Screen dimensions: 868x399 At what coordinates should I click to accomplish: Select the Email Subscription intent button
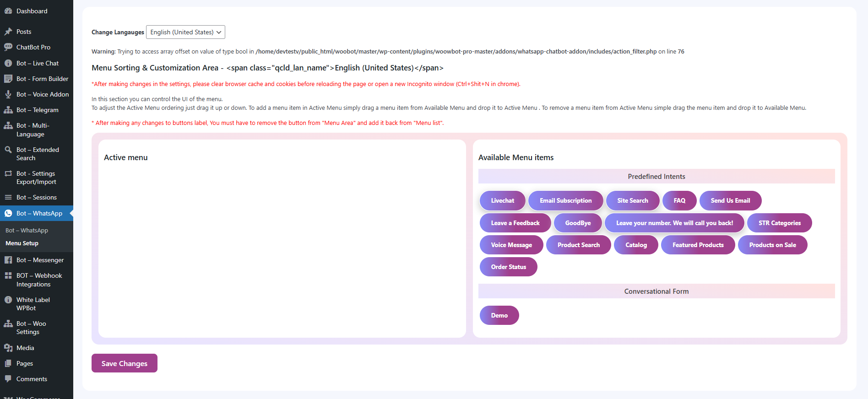point(565,200)
